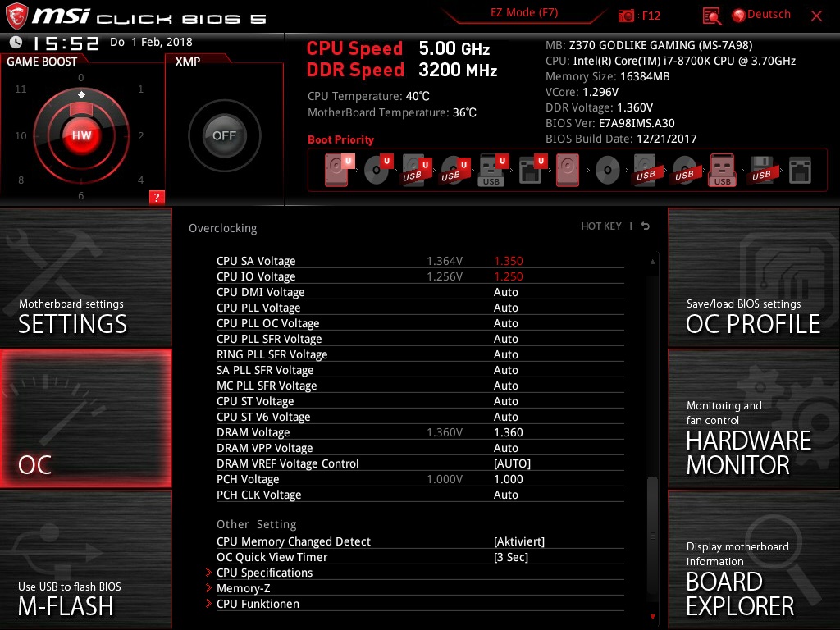Select the UEFI CD/DVD boot device icon
Screen dimensions: 840x630
pos(377,170)
